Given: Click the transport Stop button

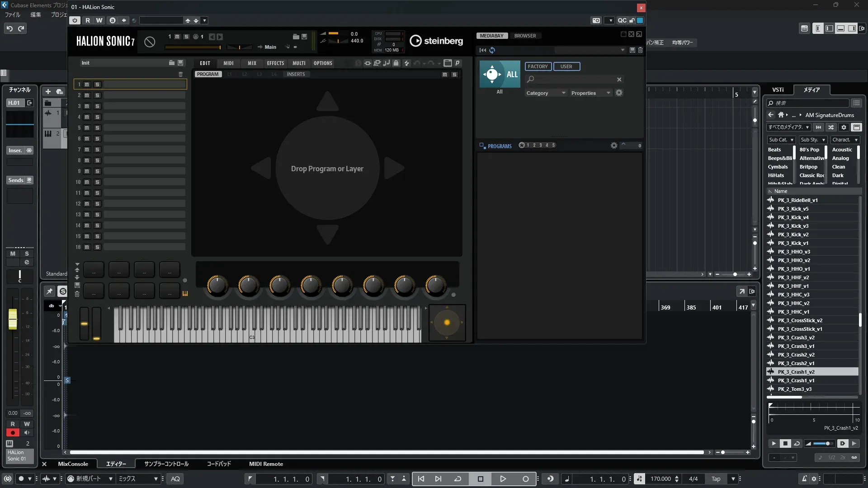Looking at the screenshot, I should (x=480, y=479).
